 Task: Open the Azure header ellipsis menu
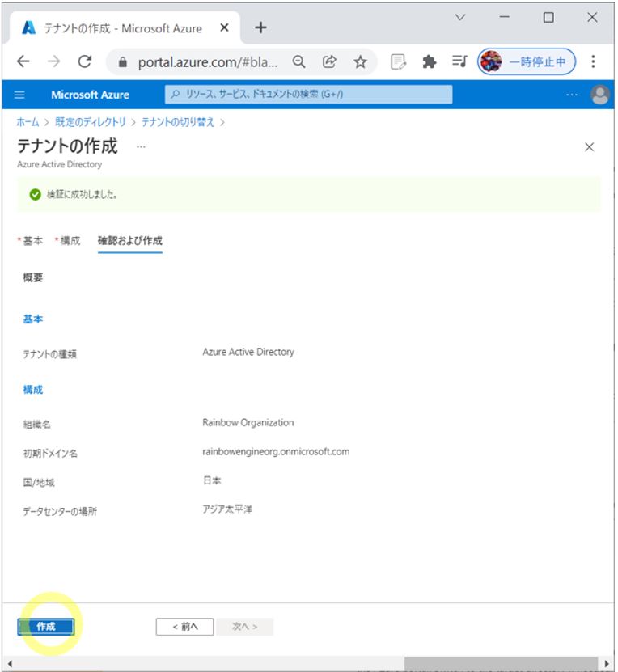point(571,95)
